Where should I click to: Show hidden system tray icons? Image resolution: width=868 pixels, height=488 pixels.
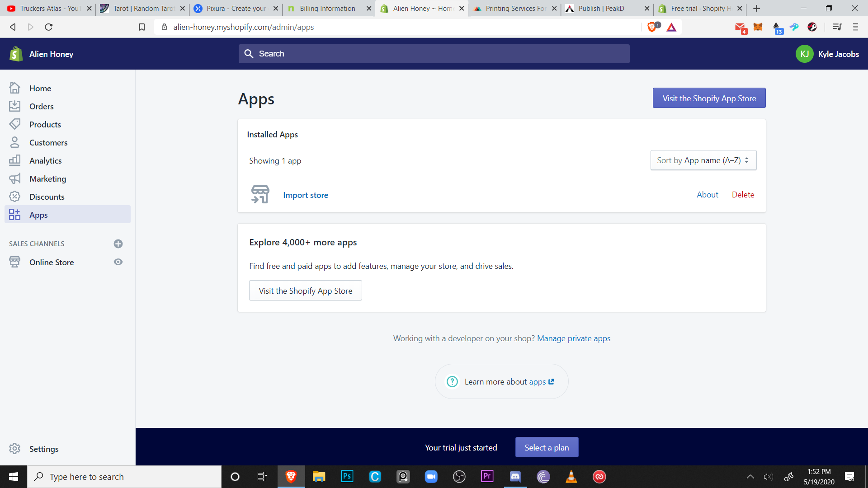(x=750, y=477)
